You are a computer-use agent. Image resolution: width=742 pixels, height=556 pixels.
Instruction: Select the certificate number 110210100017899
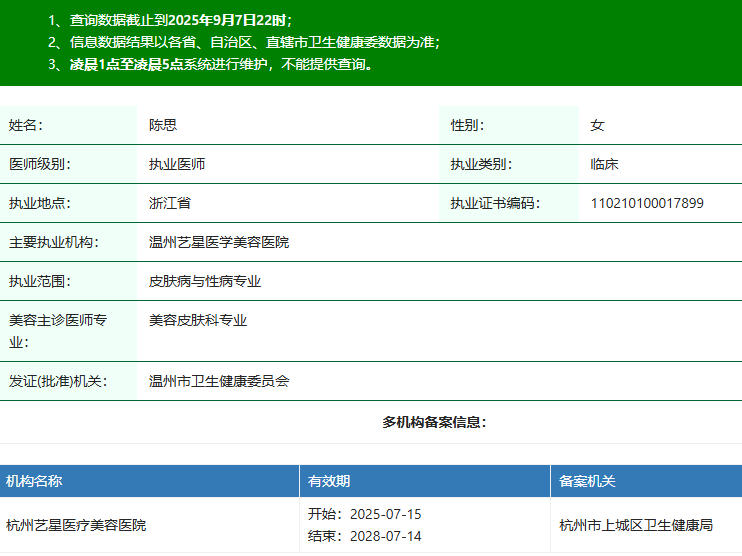[647, 203]
